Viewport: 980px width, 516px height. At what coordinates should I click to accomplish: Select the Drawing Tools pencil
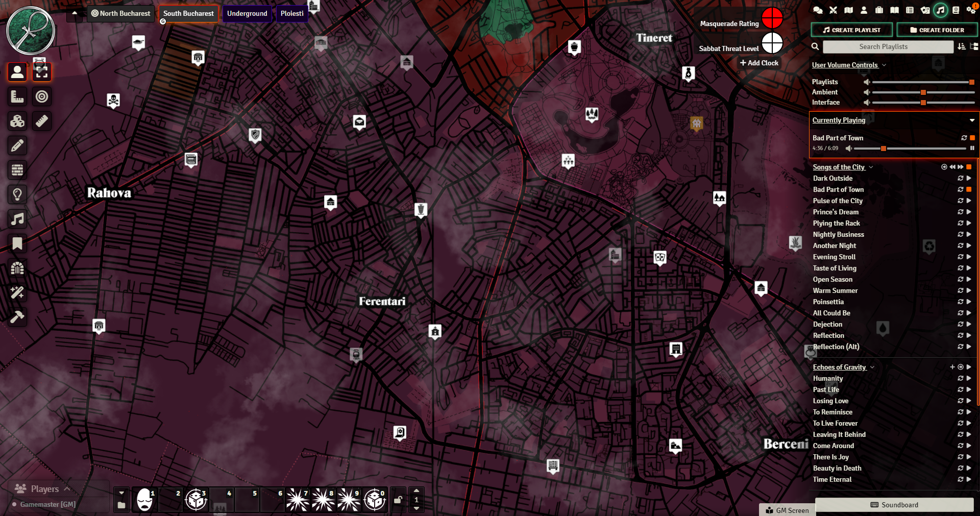[x=17, y=145]
